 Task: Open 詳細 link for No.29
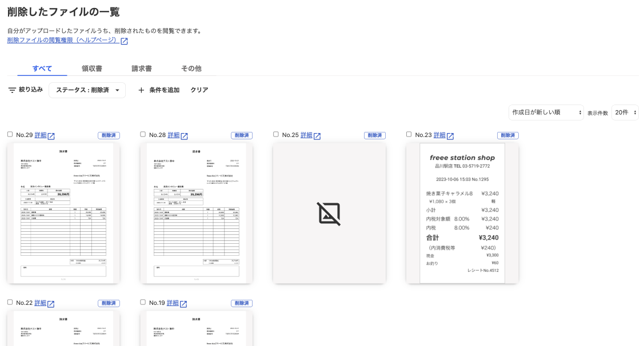click(41, 135)
